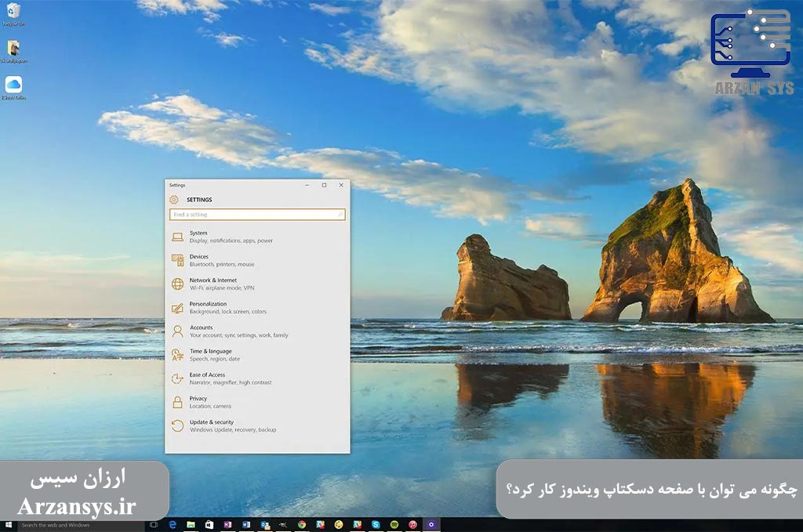The image size is (803, 532).
Task: Click the Time & language title
Action: click(210, 352)
